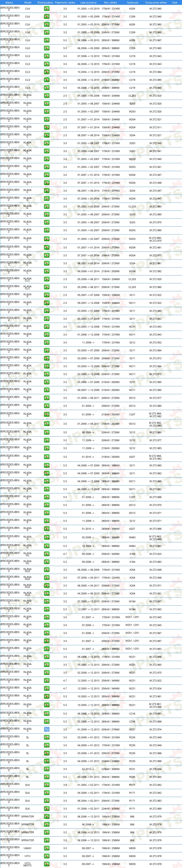
Task: Click the fuel icon for KLASA CLC 2.5 row
Action: click(47, 279)
